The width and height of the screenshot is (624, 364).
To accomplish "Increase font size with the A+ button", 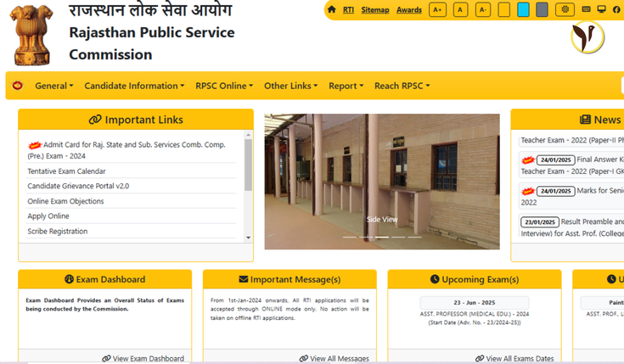I will coord(437,10).
